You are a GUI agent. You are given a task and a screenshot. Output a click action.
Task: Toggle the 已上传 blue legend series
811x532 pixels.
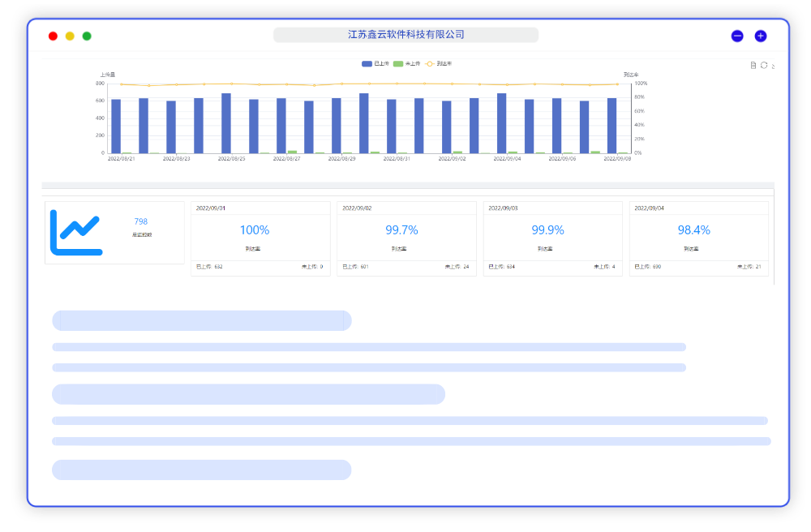click(x=375, y=63)
